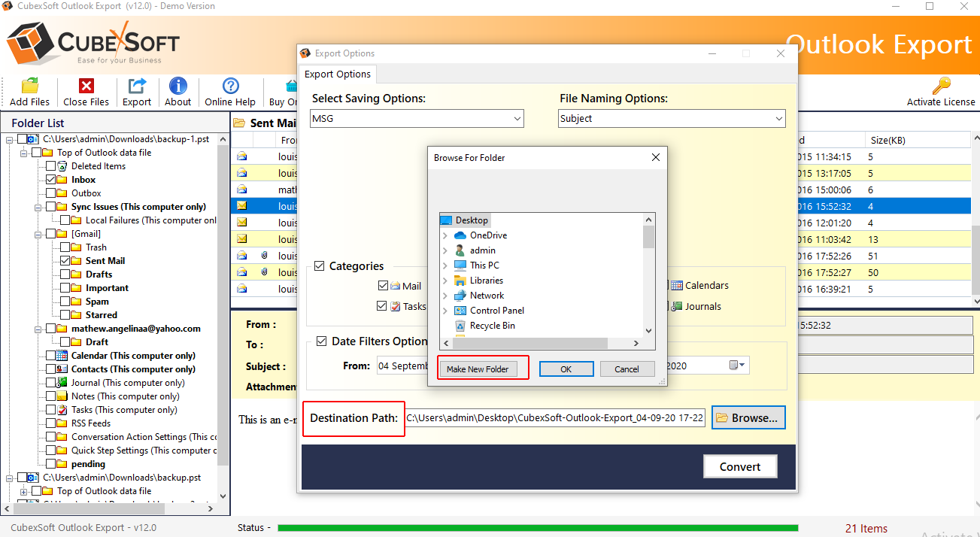Select the OneDrive cloud icon
The height and width of the screenshot is (537, 980).
coord(460,235)
